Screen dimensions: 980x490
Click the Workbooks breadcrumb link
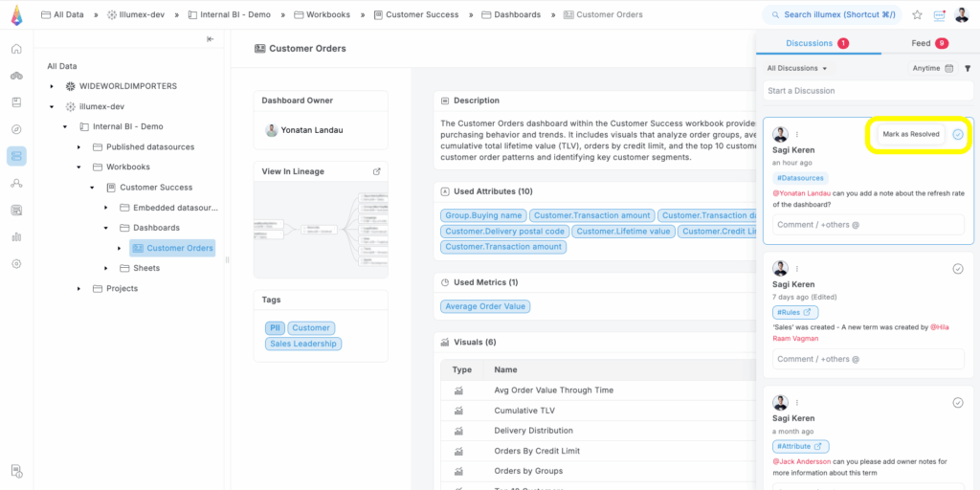[327, 15]
